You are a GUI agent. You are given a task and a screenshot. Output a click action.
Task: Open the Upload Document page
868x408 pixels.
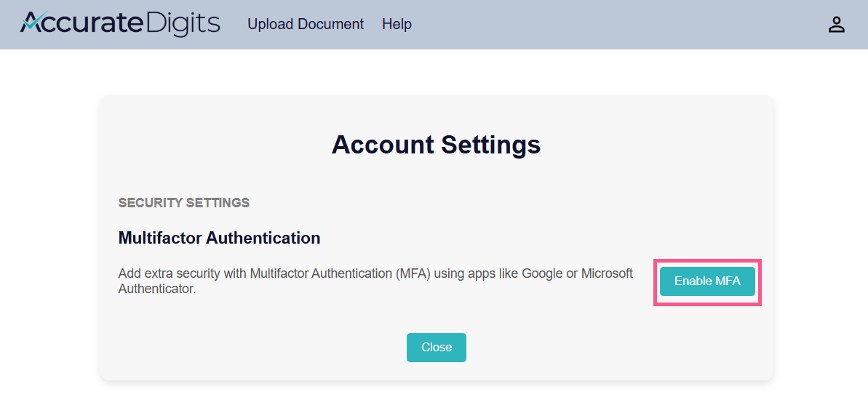tap(306, 24)
